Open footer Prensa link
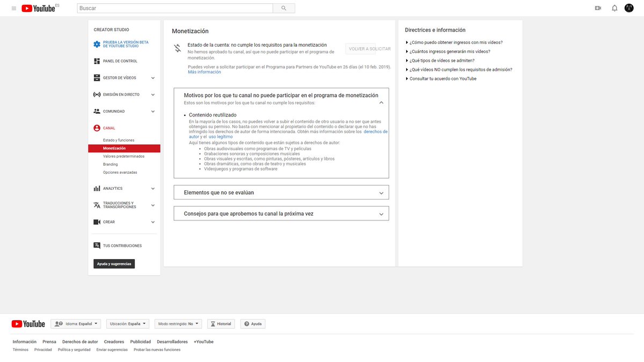644x362 pixels. 49,342
